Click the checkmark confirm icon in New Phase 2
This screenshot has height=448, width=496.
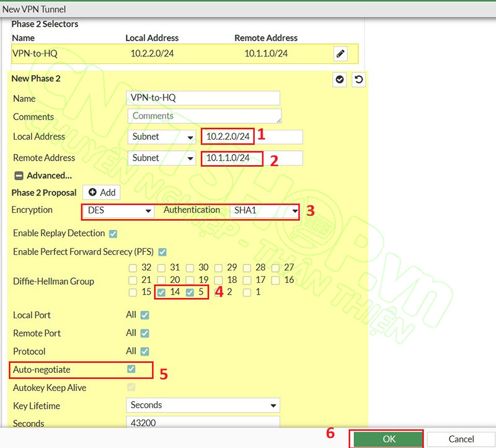(339, 79)
